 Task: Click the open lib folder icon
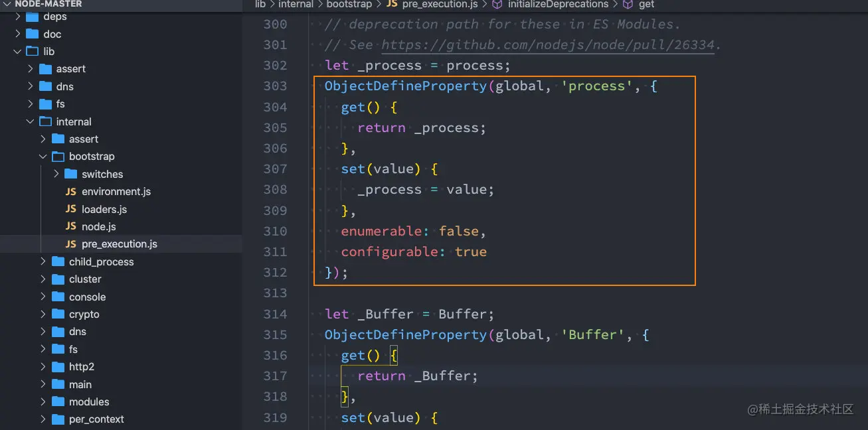tap(32, 51)
